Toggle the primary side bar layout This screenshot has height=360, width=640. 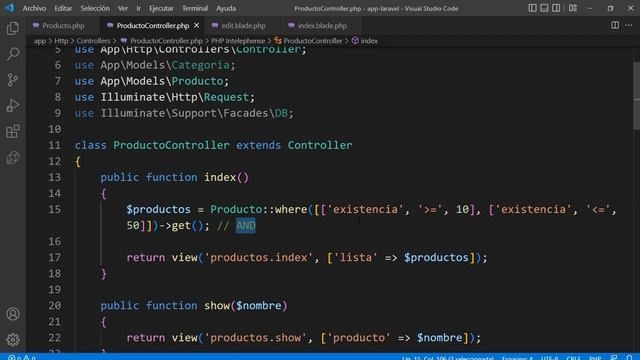coord(532,8)
